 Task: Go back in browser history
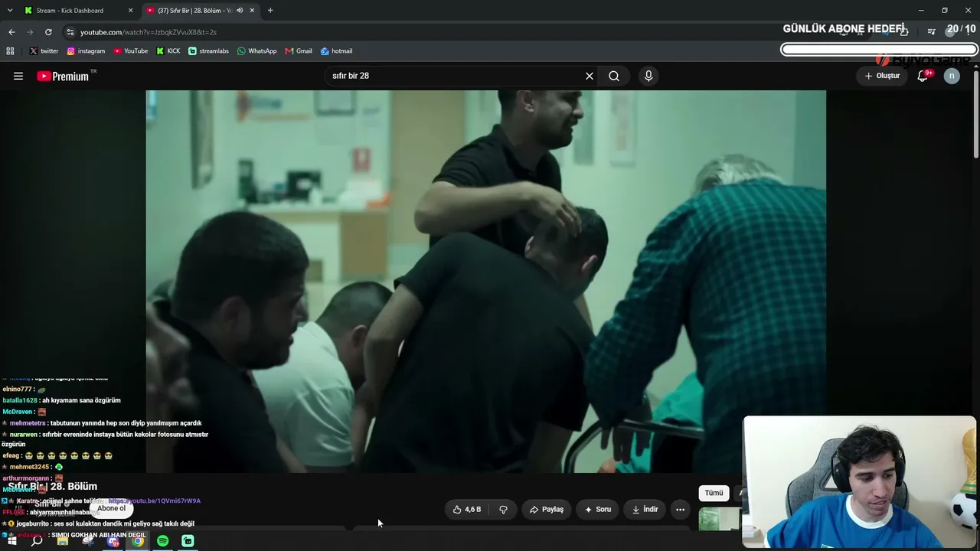click(x=11, y=32)
